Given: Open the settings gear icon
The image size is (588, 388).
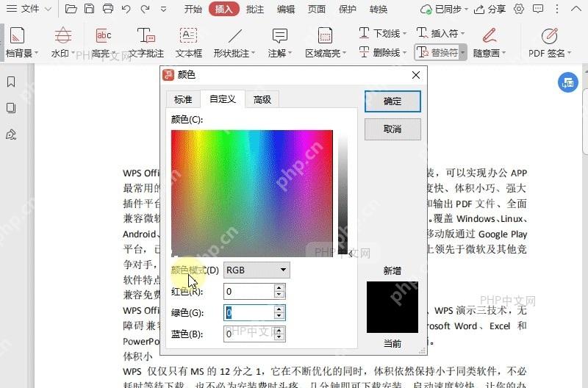Looking at the screenshot, I should [519, 9].
